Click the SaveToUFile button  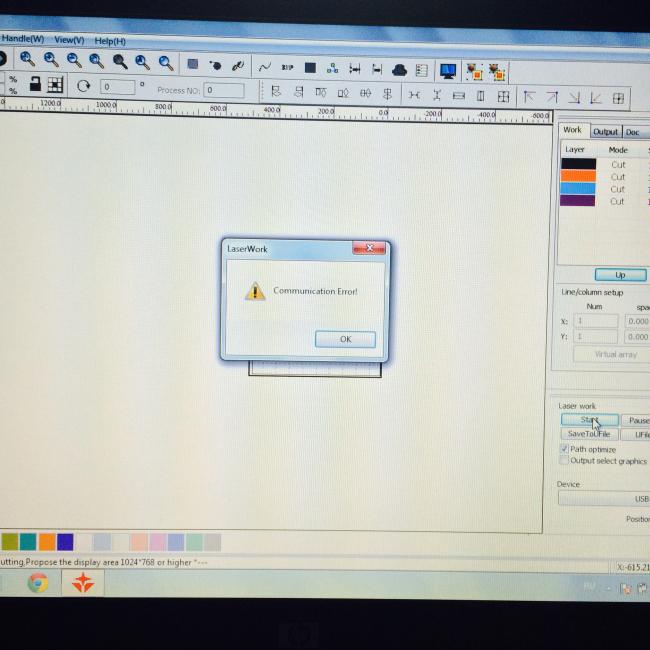tap(588, 435)
